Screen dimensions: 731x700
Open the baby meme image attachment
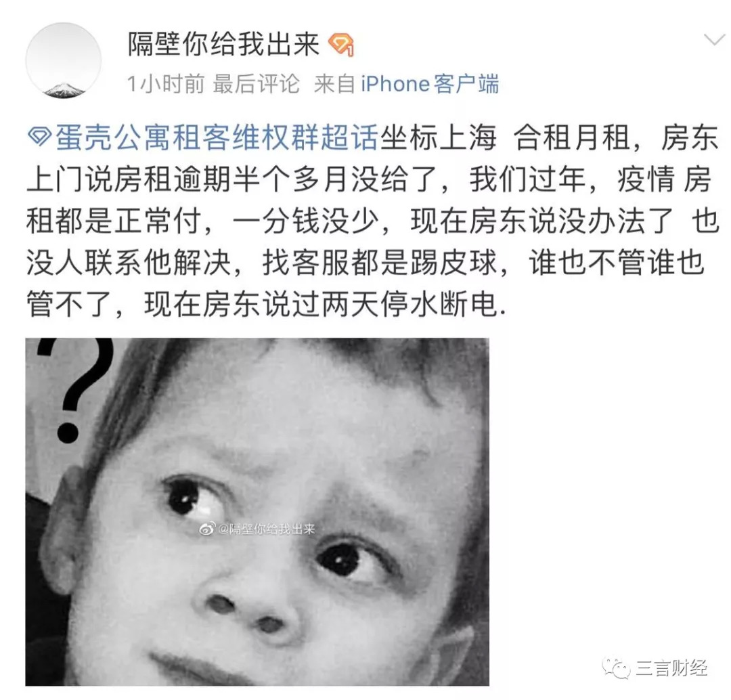(x=257, y=512)
